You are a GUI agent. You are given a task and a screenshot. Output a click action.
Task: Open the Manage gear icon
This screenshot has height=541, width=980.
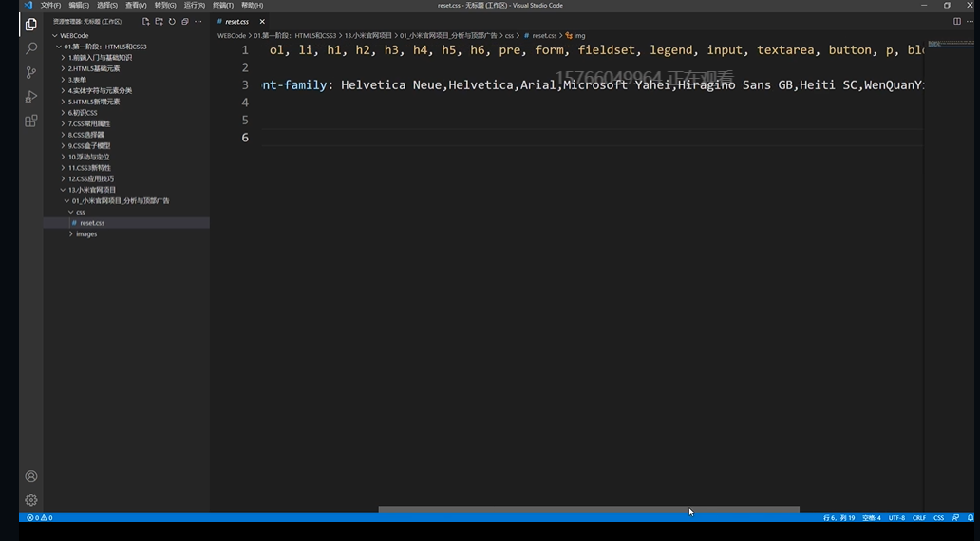(30, 500)
